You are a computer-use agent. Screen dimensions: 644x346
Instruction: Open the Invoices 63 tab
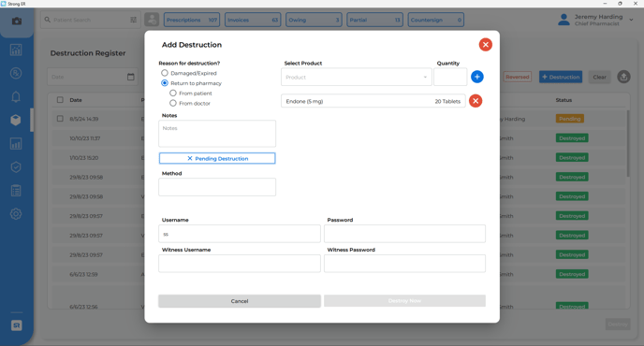pos(253,20)
